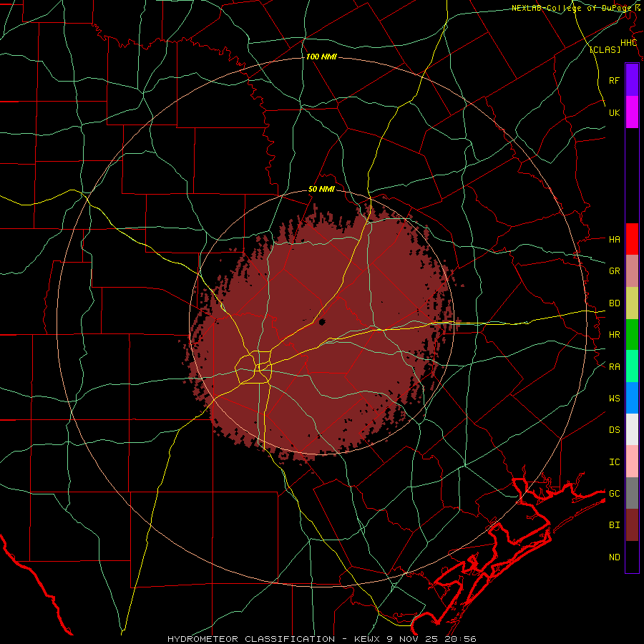Click the HA red legend swatch
The image size is (644, 644).
[x=632, y=239]
